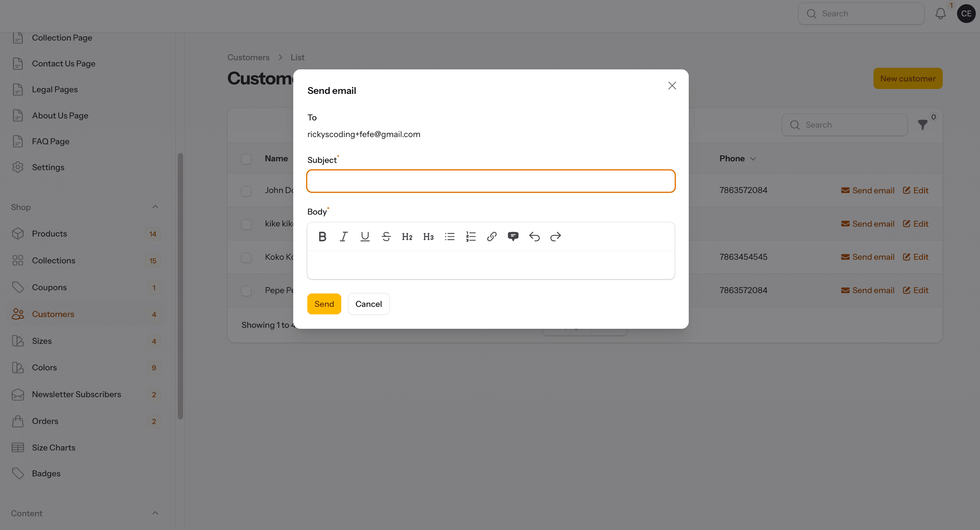Sort by the Phone column
Screen dimensions: 980x530
pyautogui.click(x=737, y=158)
